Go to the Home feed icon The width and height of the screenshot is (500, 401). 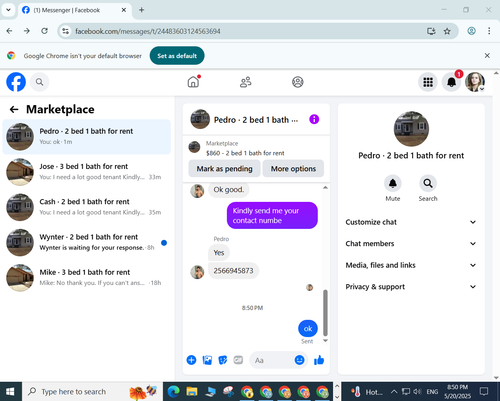coord(193,82)
